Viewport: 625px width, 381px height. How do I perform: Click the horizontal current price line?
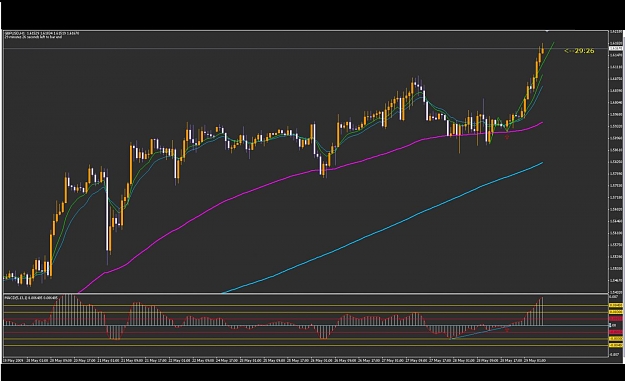click(x=306, y=49)
